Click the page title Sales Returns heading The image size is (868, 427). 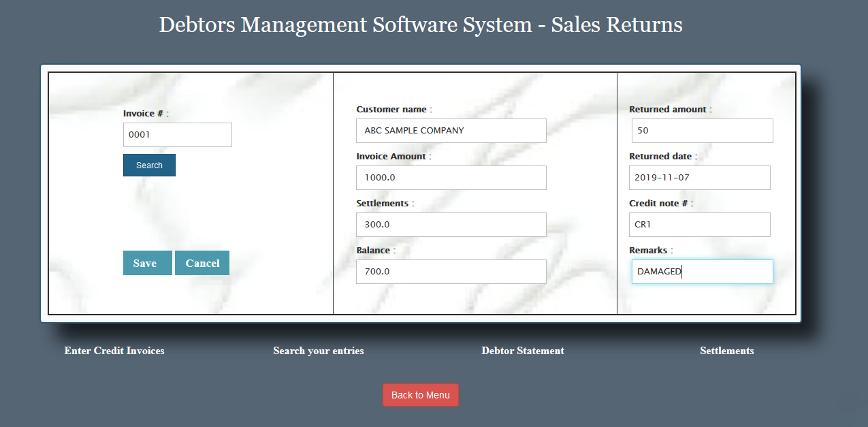[421, 25]
